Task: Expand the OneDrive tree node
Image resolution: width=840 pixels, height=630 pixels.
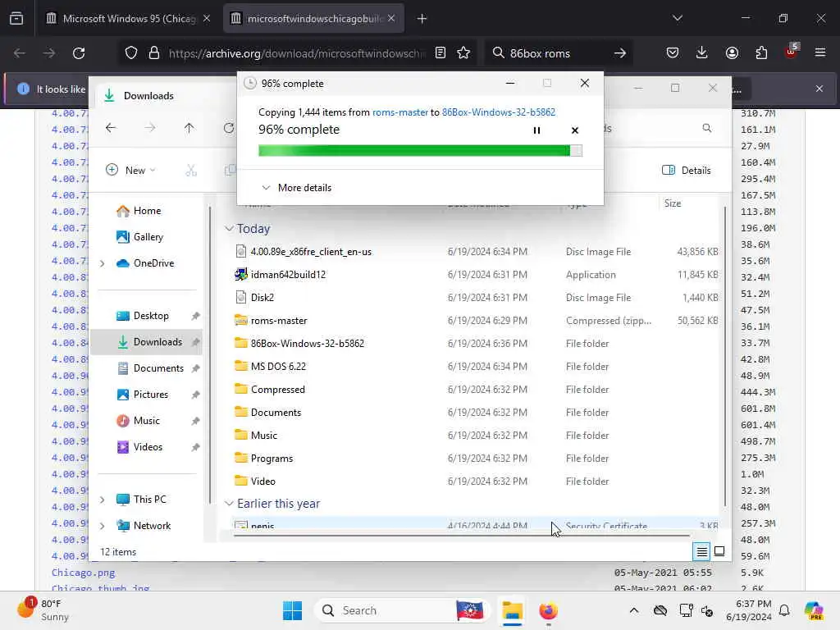Action: (102, 263)
